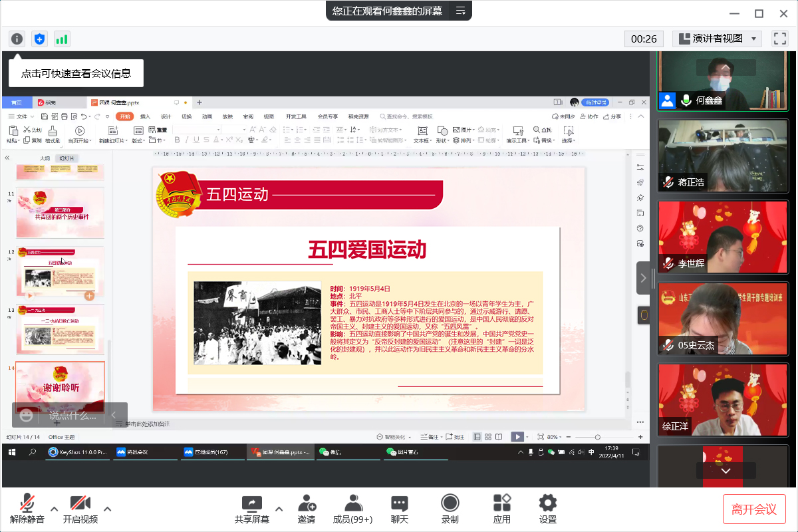The height and width of the screenshot is (532, 798).
Task: Expand the Speaker View dropdown
Action: pyautogui.click(x=717, y=39)
